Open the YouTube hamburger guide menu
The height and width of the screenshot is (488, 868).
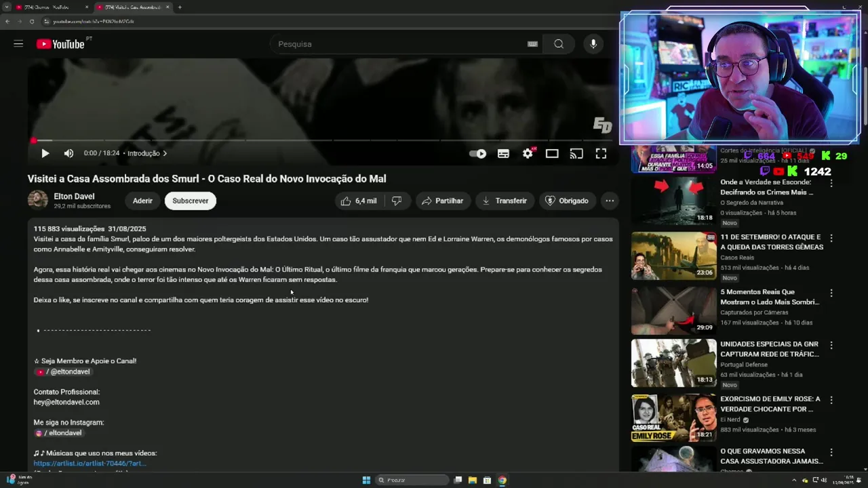pos(18,44)
